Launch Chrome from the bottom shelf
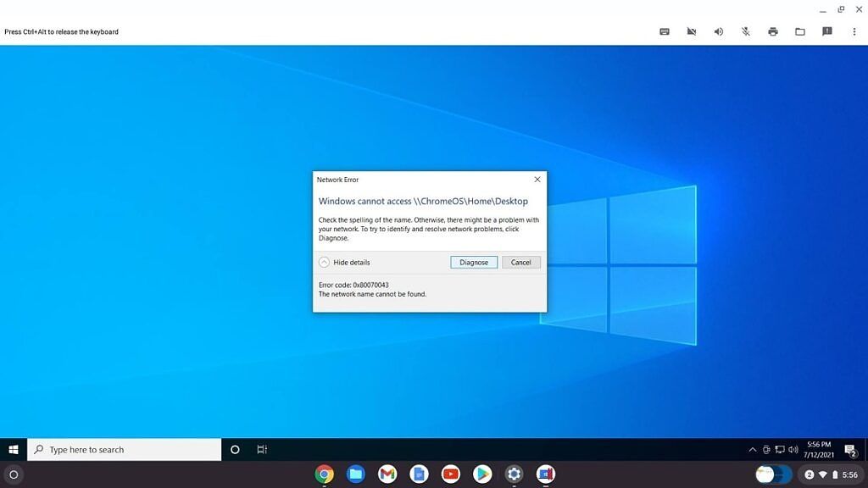 [x=325, y=474]
